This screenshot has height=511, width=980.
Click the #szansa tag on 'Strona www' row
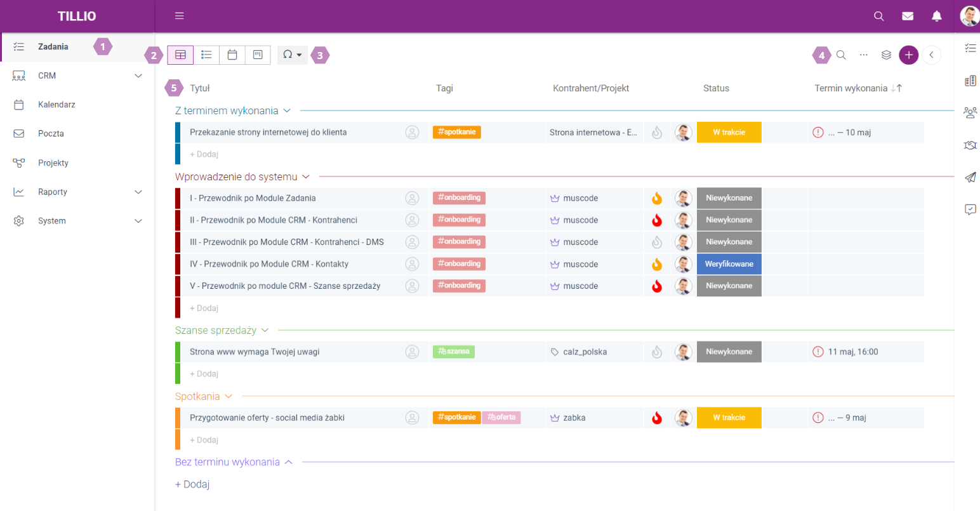[454, 352]
